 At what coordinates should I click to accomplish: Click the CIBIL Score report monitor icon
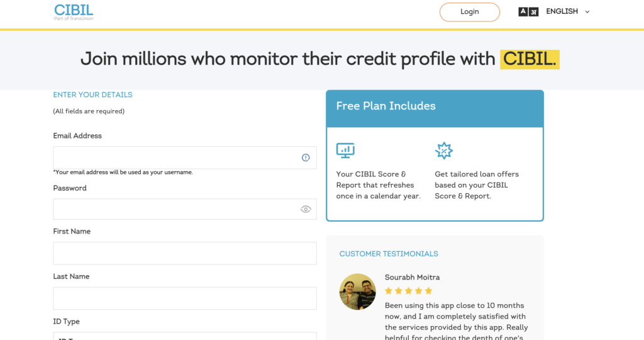click(345, 150)
